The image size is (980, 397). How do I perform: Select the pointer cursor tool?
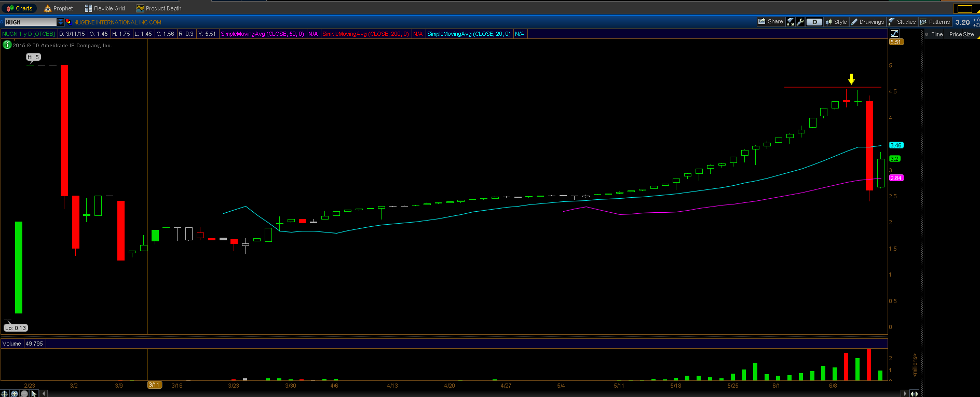[x=34, y=393]
